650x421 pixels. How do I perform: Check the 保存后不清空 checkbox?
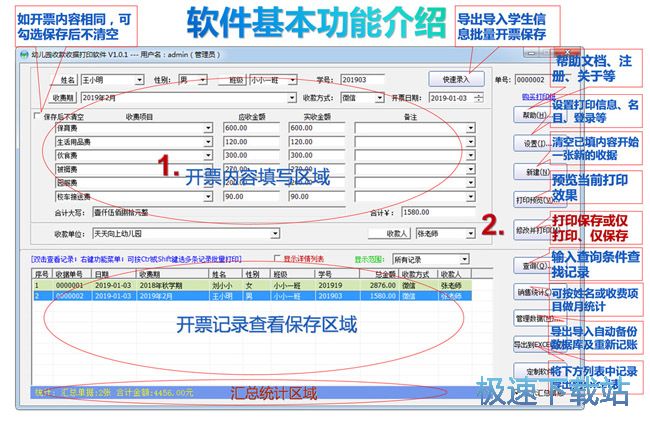37,116
